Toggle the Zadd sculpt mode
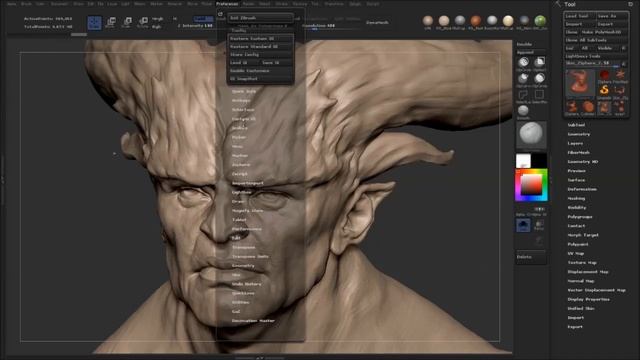Screen dimensions: 640x360 click(x=203, y=19)
